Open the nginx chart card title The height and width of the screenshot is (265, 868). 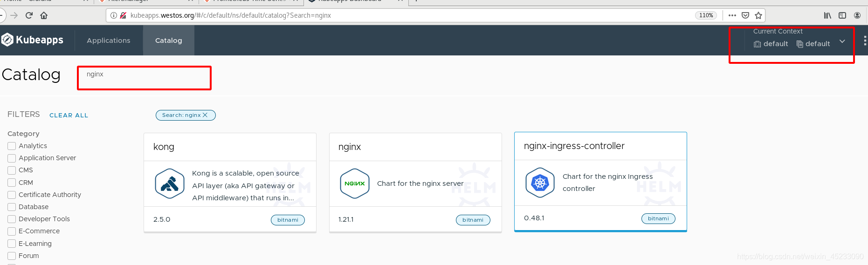click(x=350, y=147)
